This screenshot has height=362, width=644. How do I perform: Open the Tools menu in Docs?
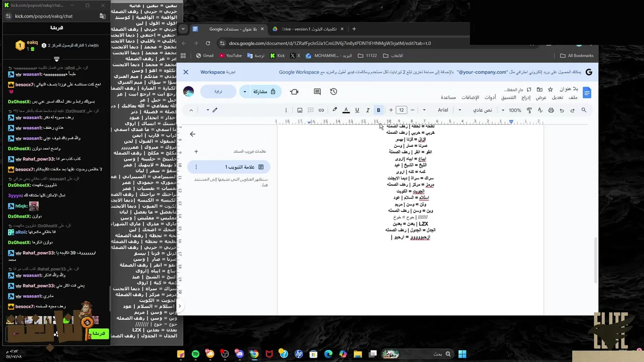[x=490, y=98]
